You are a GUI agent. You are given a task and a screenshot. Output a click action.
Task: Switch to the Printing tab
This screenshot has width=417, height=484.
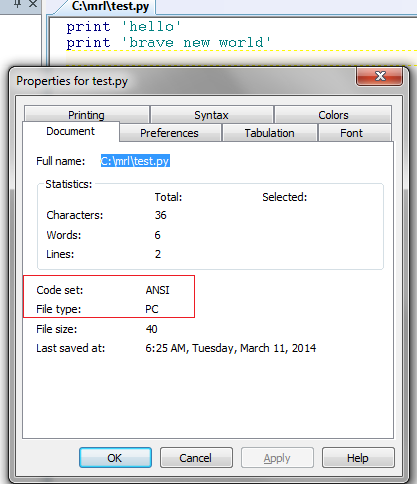click(86, 115)
